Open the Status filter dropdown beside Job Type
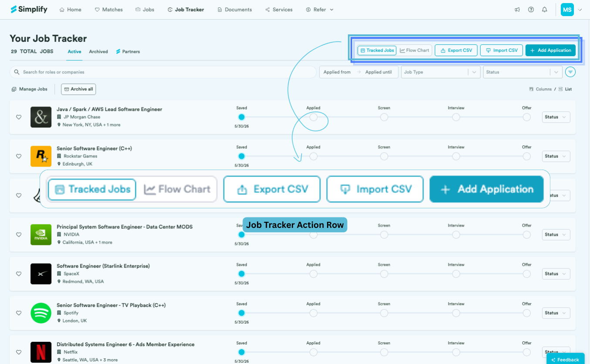Screen dimensions: 590x364 (x=523, y=72)
